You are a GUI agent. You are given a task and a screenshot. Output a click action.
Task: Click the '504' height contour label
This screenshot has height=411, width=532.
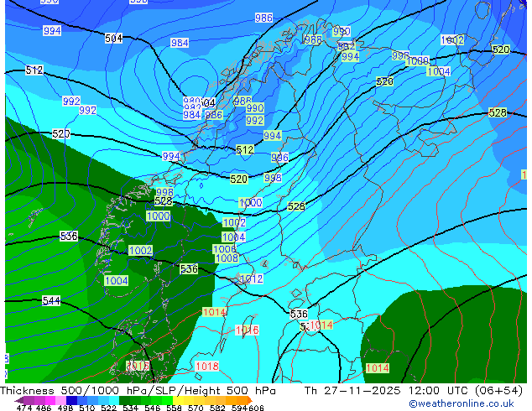pos(113,39)
